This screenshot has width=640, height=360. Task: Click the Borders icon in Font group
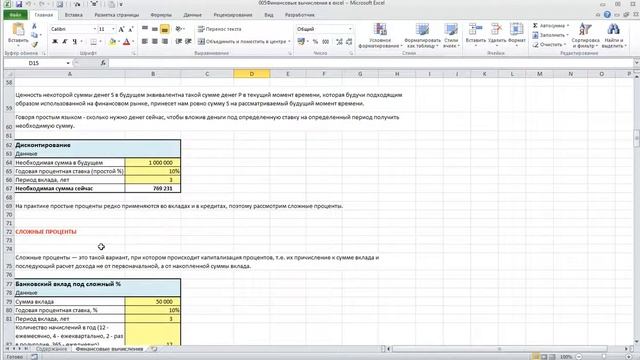coord(93,42)
